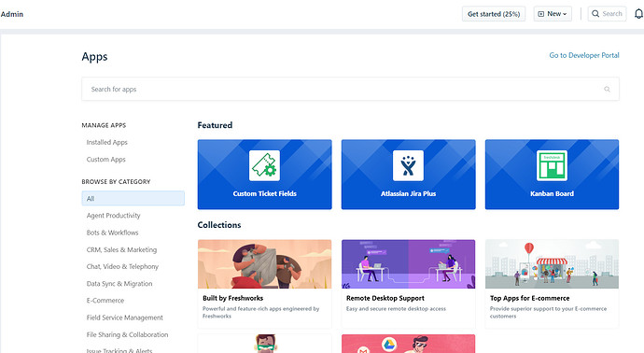Open the Atlassian Jira Plus icon
644x353 pixels.
[x=408, y=165]
